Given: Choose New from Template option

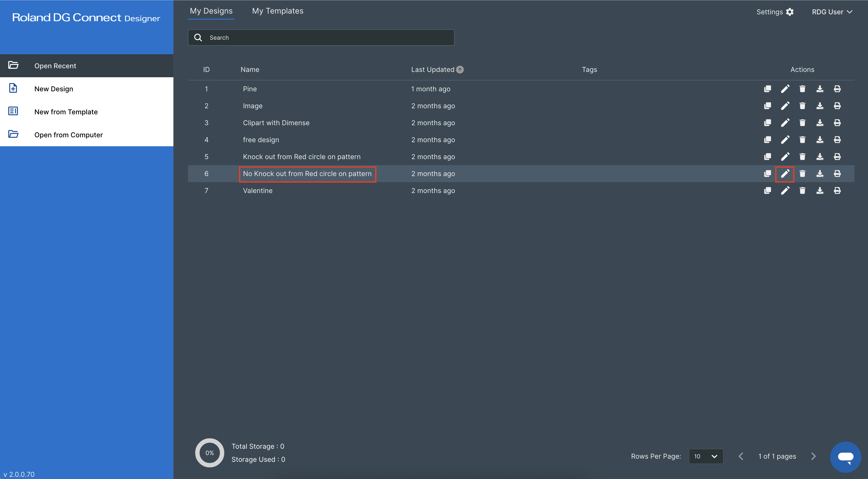Looking at the screenshot, I should click(87, 112).
